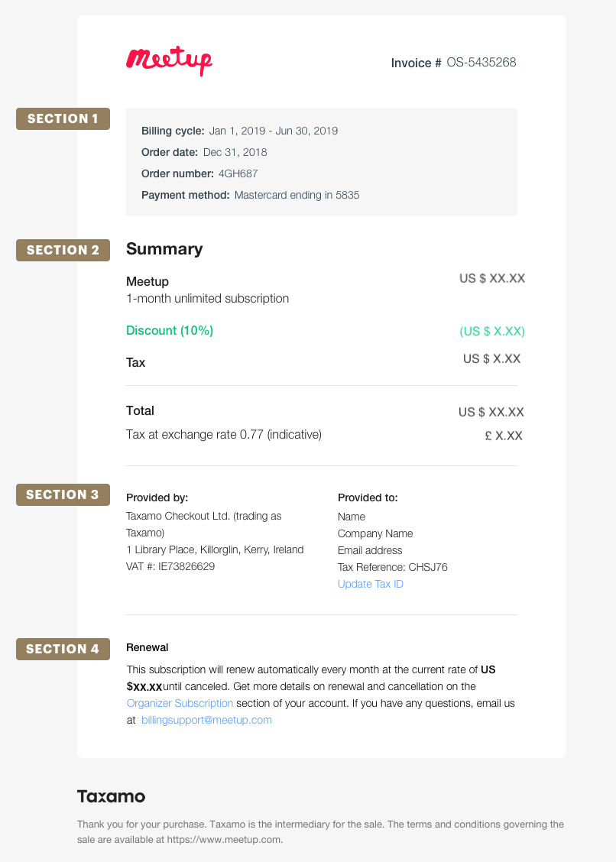Select the Section 3 label badge
This screenshot has height=862, width=616.
pyautogui.click(x=63, y=494)
